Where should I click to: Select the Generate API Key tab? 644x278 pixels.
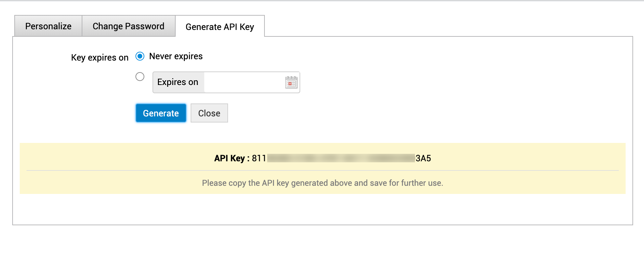[x=220, y=27]
